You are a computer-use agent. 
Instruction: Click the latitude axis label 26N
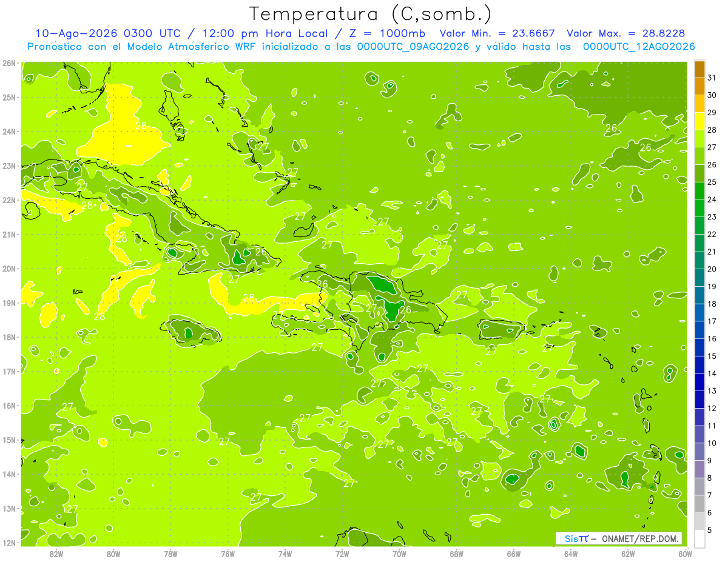click(x=8, y=63)
